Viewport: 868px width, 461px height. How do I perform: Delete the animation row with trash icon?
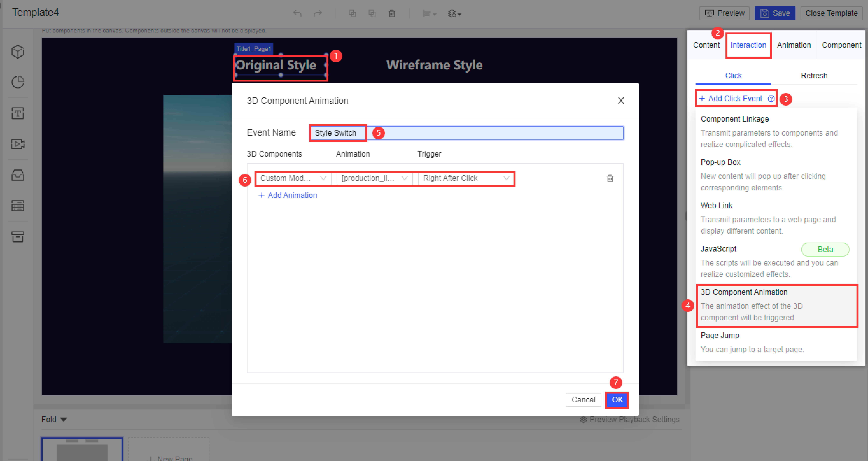610,178
